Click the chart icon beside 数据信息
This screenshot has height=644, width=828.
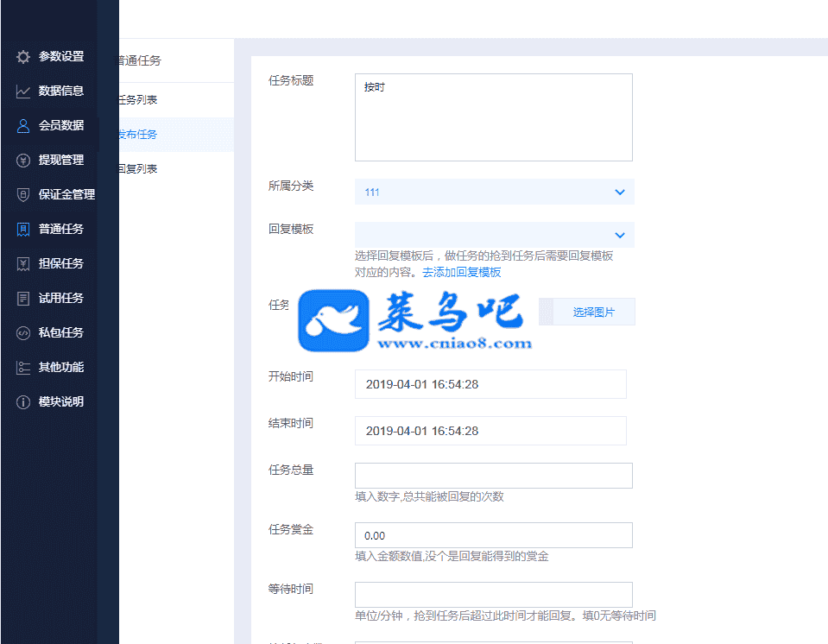pos(23,92)
